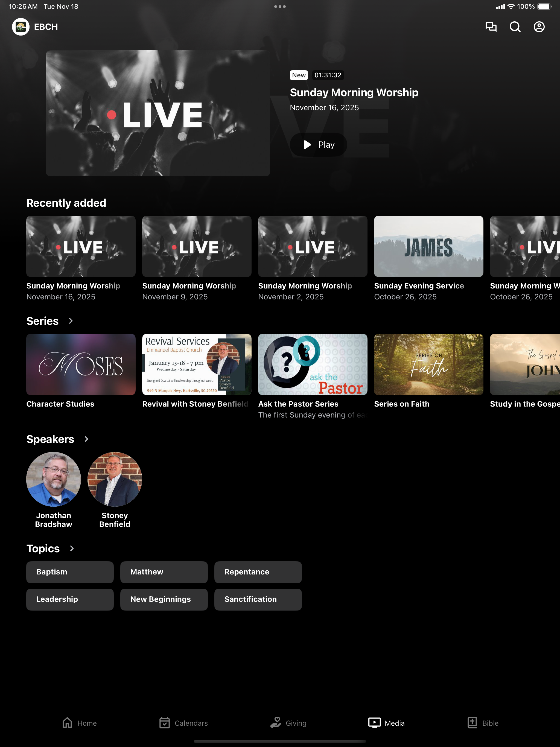Choose the New Beginnings topic

point(164,599)
